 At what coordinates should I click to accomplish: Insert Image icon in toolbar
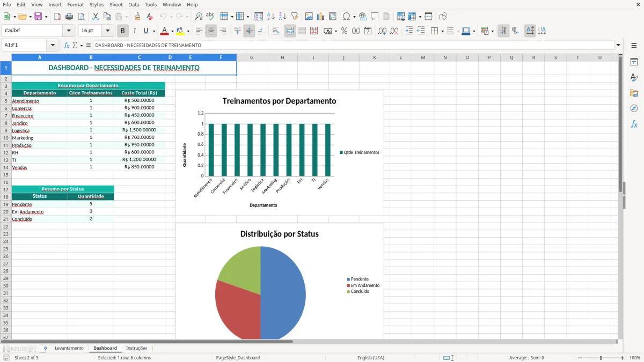point(309,17)
